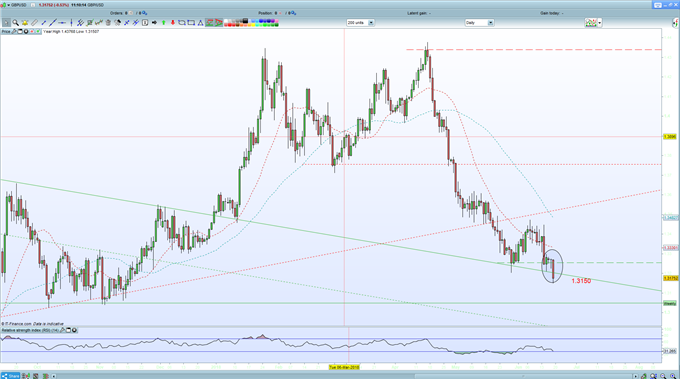Viewport: 680px width, 379px height.
Task: Select the rectangle drawing tool
Action: click(x=191, y=23)
